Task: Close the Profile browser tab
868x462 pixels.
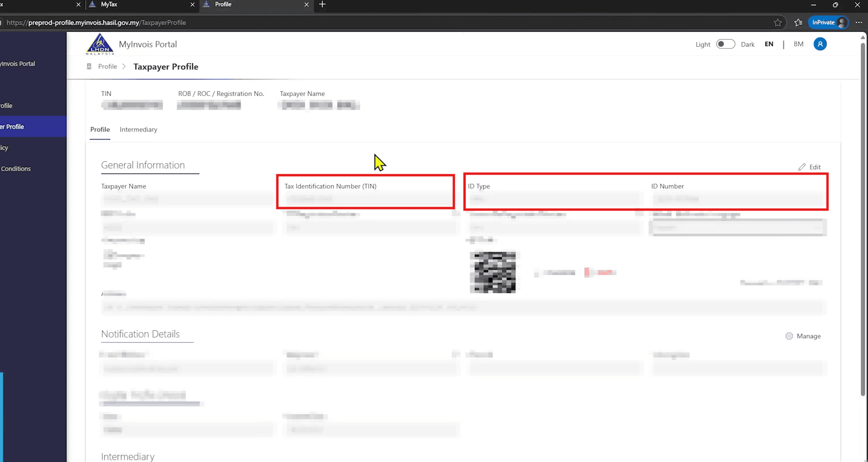Action: [x=306, y=4]
